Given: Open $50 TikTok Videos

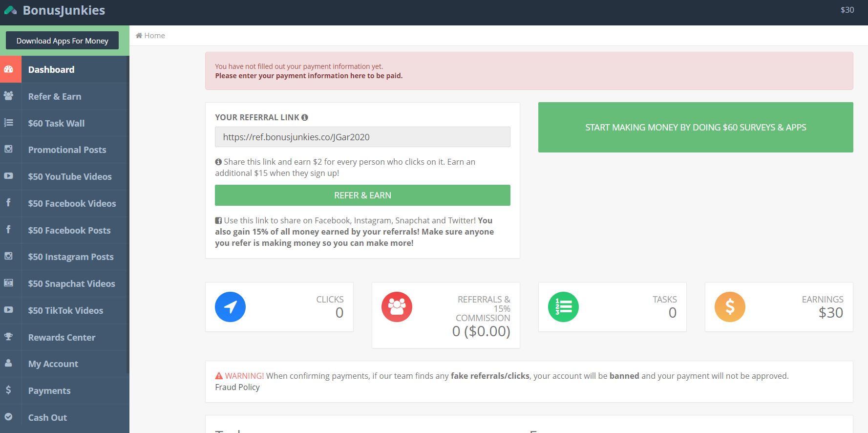Looking at the screenshot, I should [x=64, y=310].
